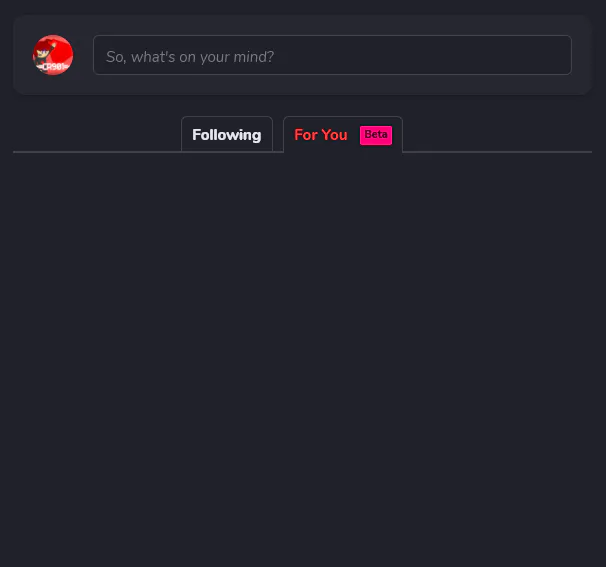
Task: Select the For You tab
Action: [x=343, y=134]
